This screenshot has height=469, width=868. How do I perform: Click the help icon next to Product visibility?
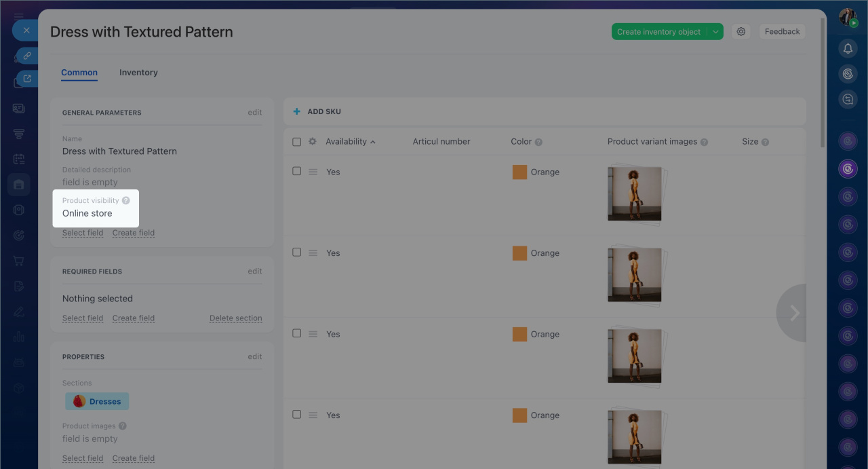[x=126, y=201]
